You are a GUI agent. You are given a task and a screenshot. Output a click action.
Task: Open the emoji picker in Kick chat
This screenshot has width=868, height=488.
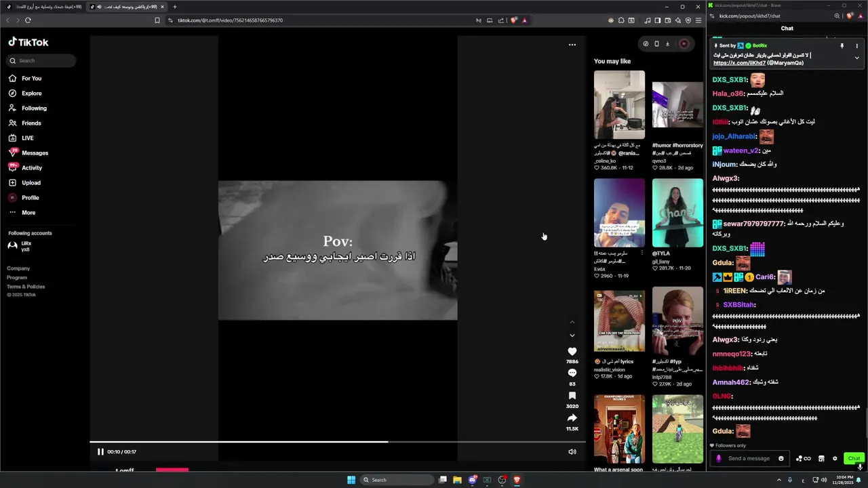pos(781,459)
